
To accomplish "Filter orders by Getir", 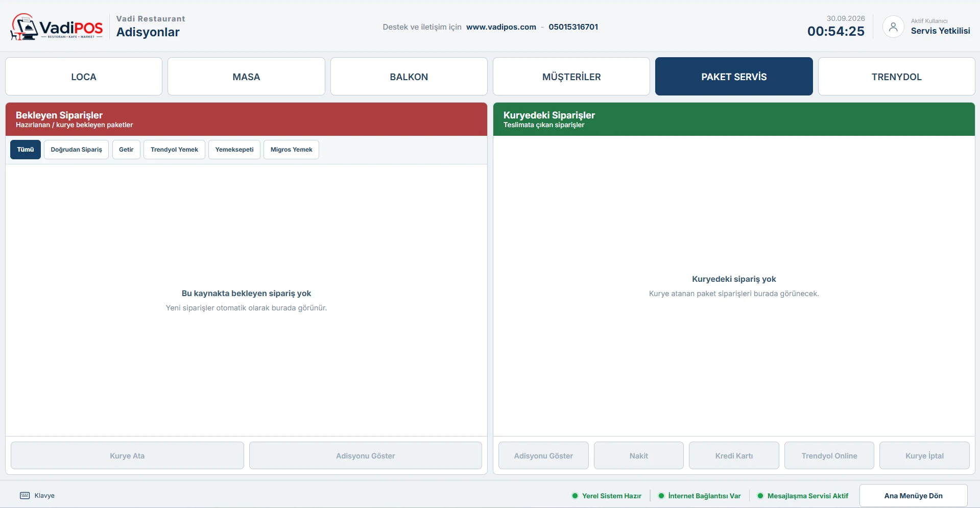I will tap(126, 150).
